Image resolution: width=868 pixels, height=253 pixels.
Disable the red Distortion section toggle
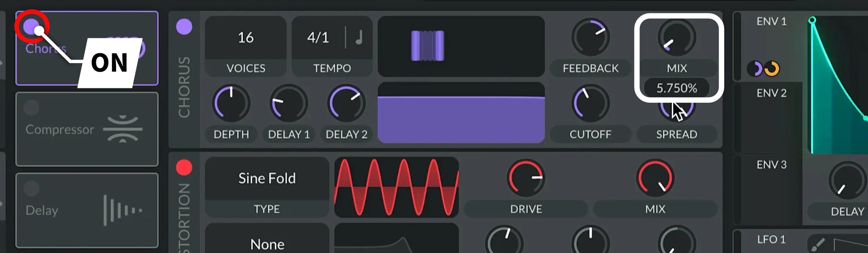tap(184, 168)
